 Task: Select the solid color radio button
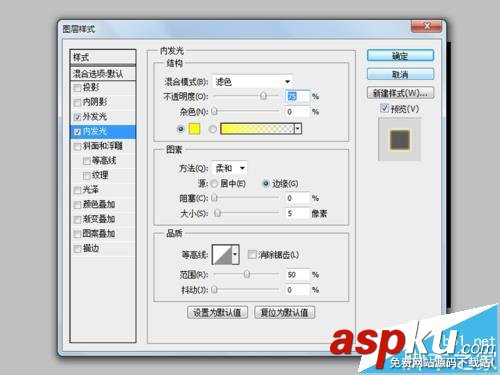point(181,129)
